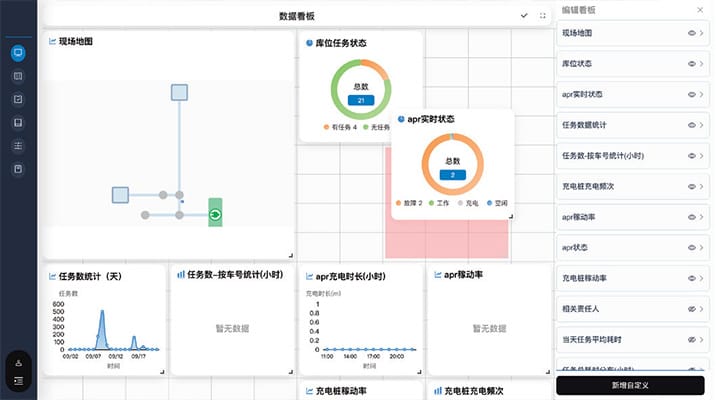The height and width of the screenshot is (400, 716).
Task: Click the resize handle of 现场地图 widget
Action: (290, 255)
